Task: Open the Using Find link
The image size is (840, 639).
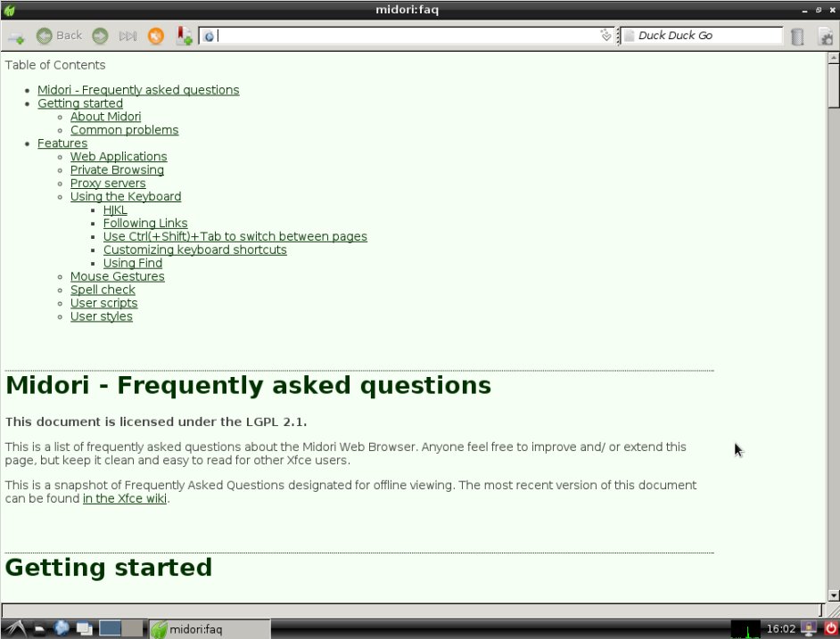Action: (132, 263)
